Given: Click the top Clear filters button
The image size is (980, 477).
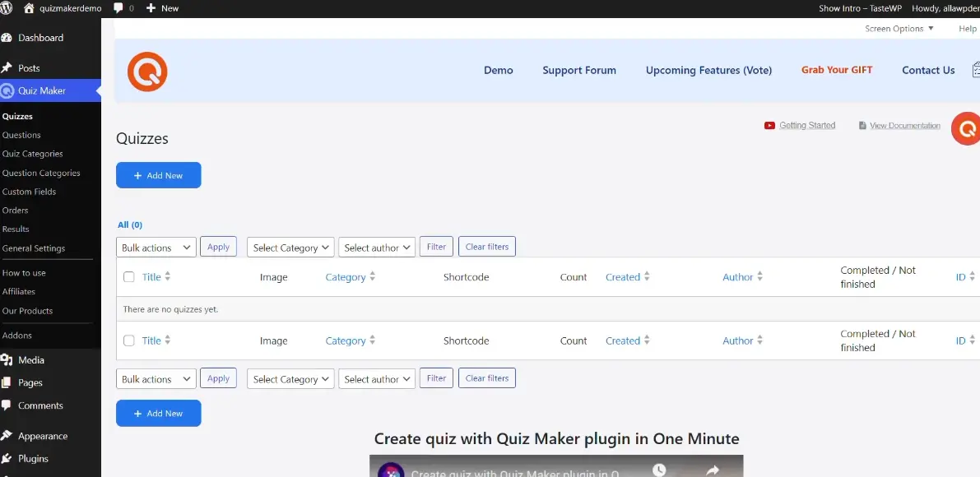Looking at the screenshot, I should (x=486, y=247).
